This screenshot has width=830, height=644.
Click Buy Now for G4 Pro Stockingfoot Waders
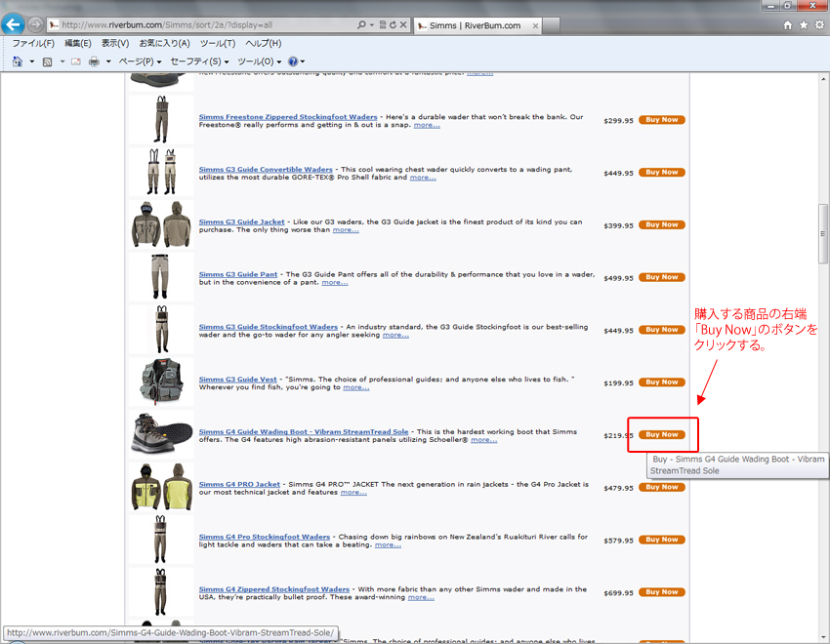(x=662, y=540)
